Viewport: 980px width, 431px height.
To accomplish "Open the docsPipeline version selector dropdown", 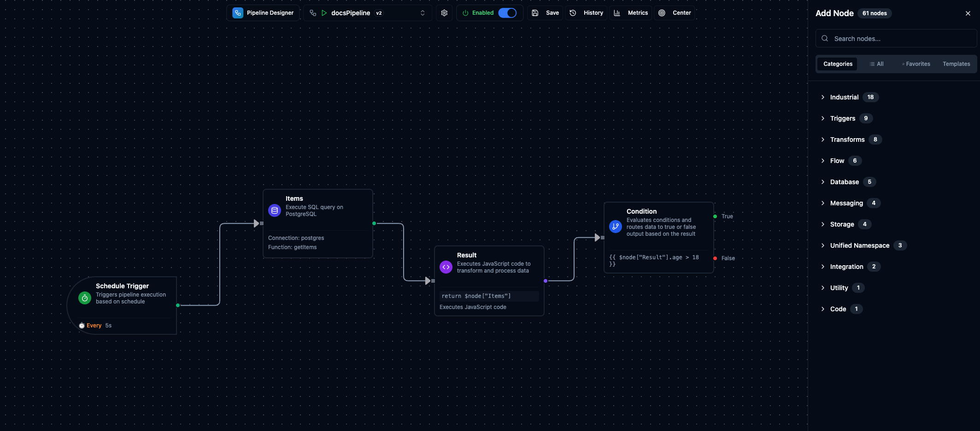I will click(x=422, y=13).
